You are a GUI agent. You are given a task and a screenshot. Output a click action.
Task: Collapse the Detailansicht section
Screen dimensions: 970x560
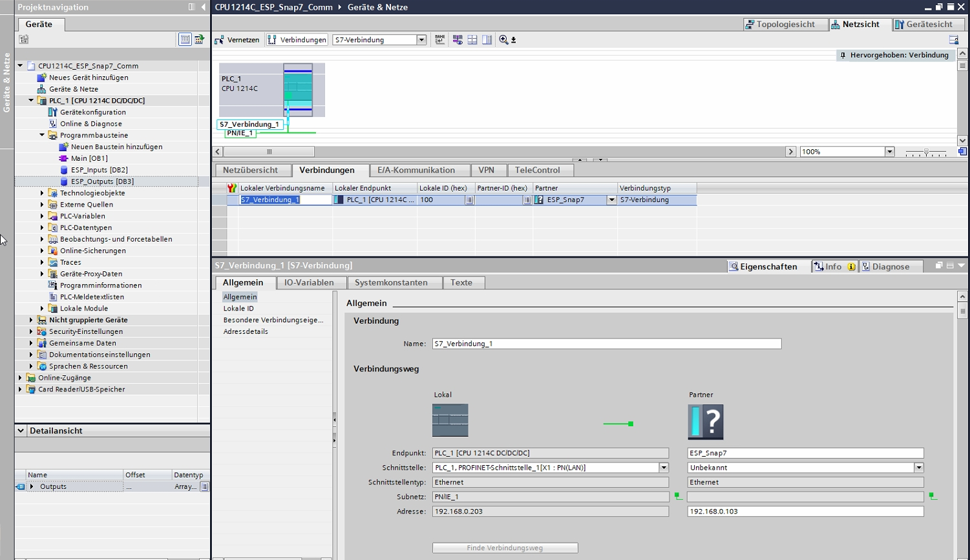[x=21, y=431]
